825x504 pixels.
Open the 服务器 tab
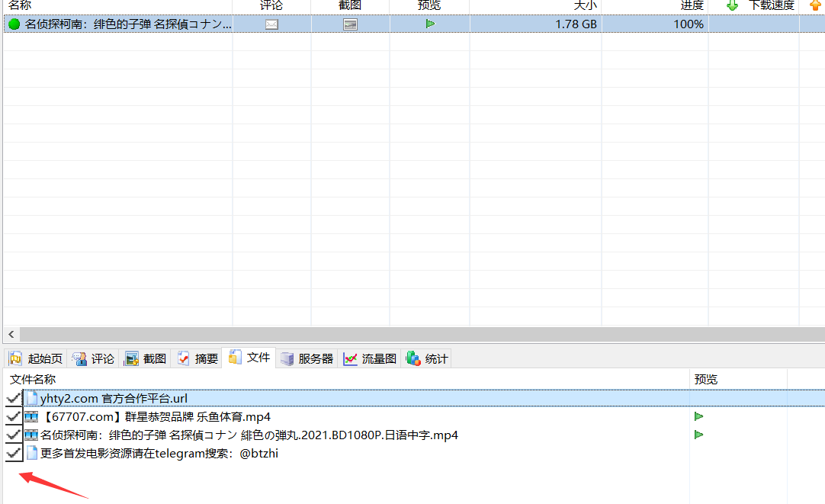click(x=307, y=359)
